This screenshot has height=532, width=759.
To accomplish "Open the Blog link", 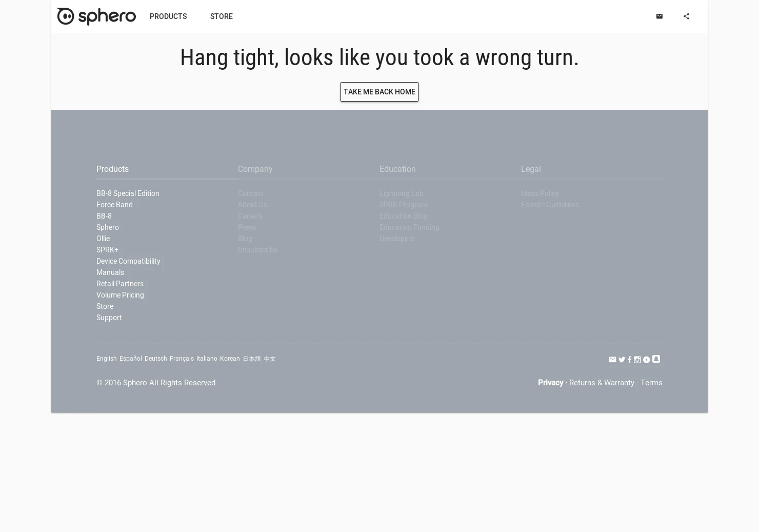I will (x=245, y=239).
